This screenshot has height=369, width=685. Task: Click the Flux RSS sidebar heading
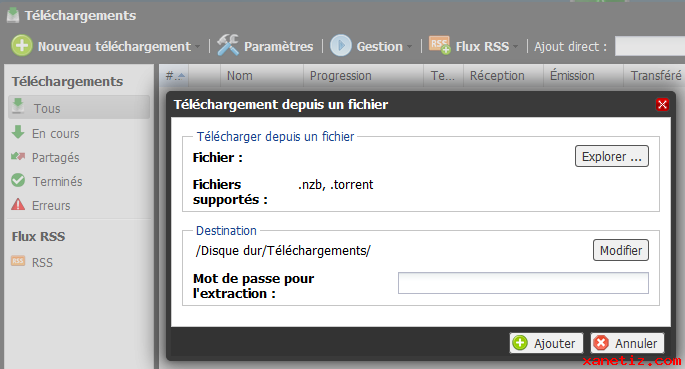coord(38,236)
